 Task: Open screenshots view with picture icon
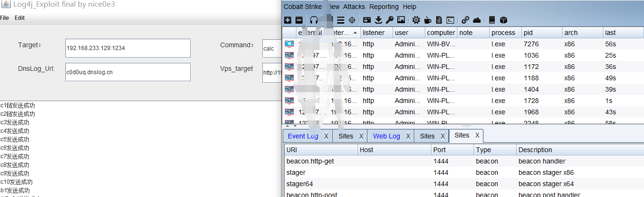click(x=401, y=20)
